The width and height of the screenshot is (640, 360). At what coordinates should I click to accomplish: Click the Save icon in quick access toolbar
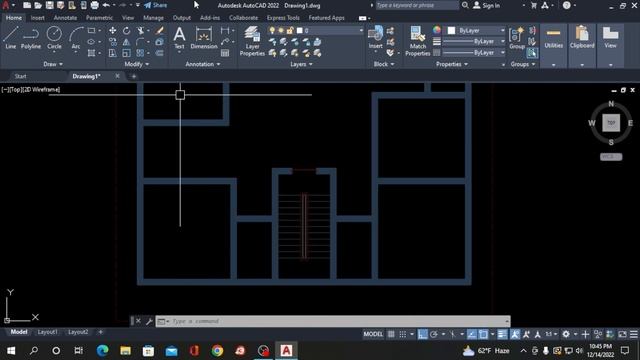[49, 5]
